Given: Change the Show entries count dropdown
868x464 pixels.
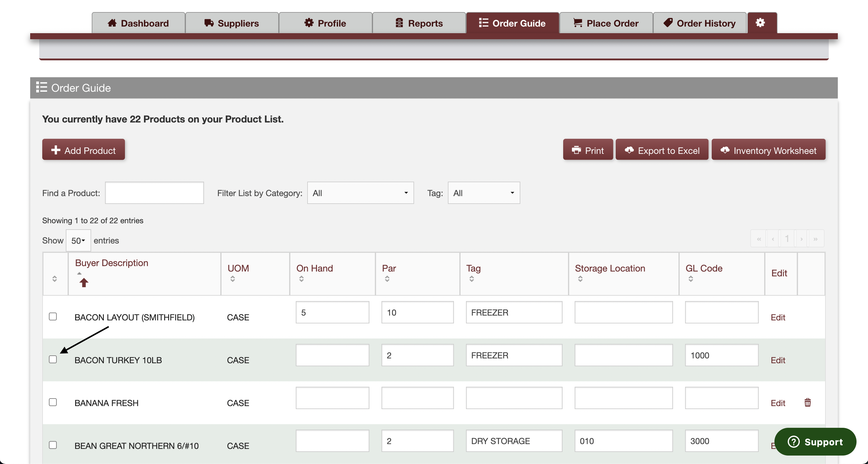Looking at the screenshot, I should click(78, 240).
